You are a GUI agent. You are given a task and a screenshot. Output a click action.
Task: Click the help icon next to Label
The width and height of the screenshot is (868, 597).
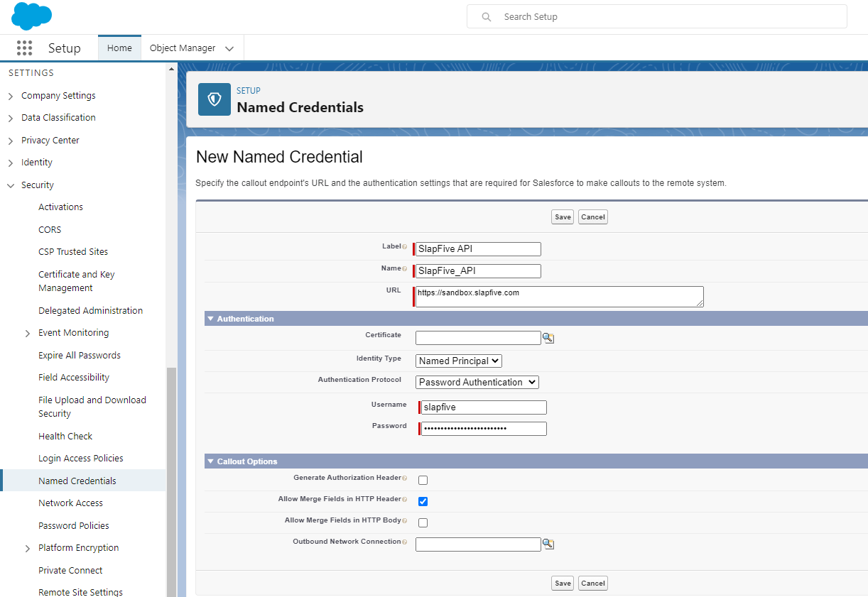pos(405,247)
